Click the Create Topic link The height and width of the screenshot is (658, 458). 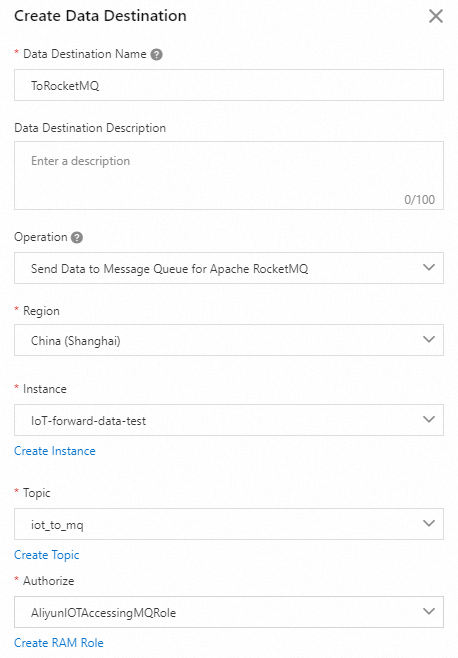click(47, 555)
